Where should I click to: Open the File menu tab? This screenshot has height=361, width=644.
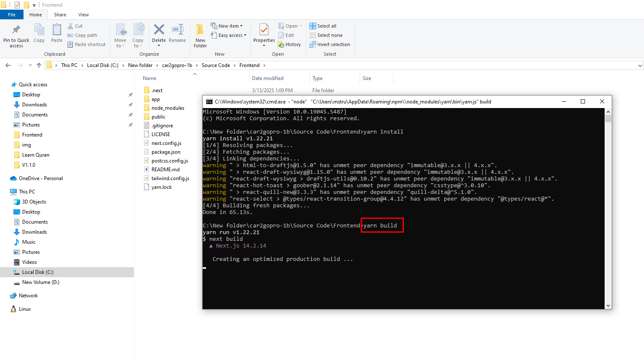click(12, 15)
